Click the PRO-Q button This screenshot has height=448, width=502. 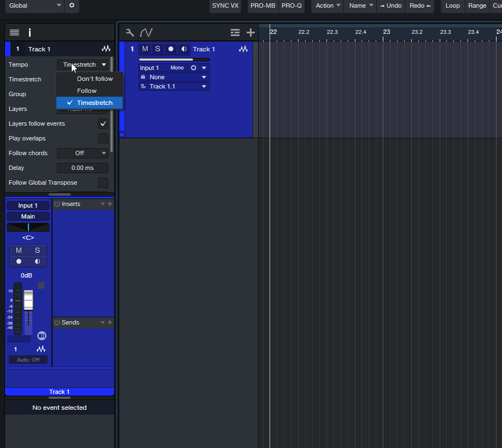pyautogui.click(x=291, y=5)
